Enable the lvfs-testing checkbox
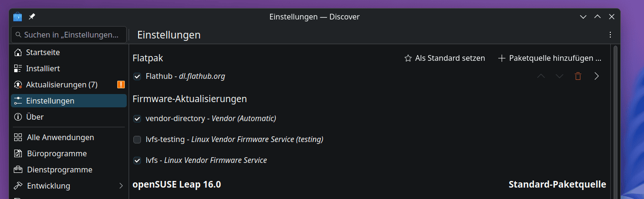644x199 pixels. coord(137,140)
